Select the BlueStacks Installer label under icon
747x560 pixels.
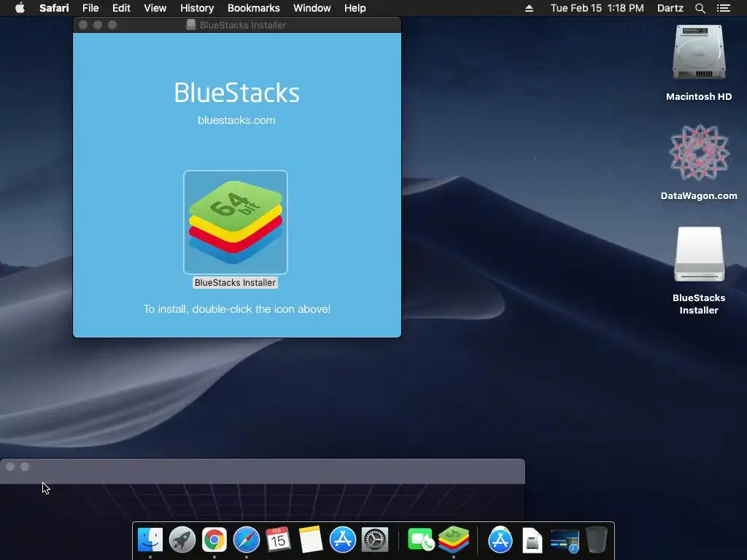point(235,282)
